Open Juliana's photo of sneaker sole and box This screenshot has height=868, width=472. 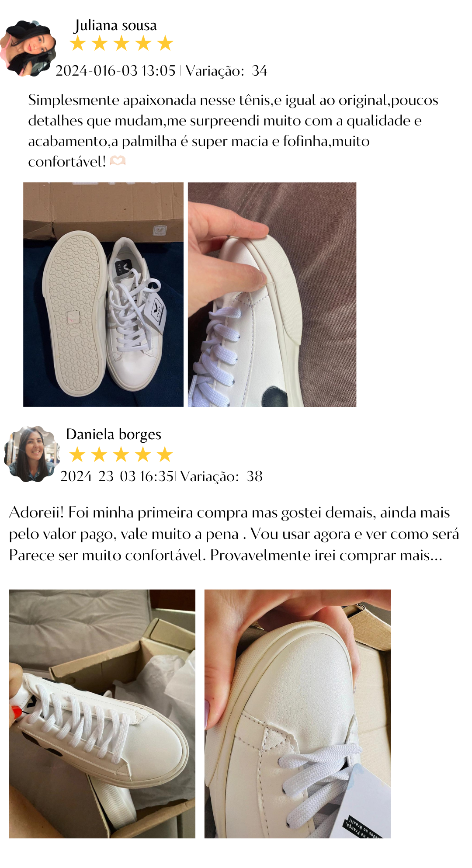tap(103, 295)
